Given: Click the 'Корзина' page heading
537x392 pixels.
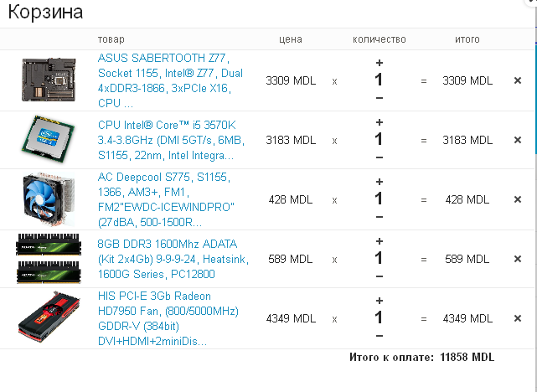Looking at the screenshot, I should (45, 12).
